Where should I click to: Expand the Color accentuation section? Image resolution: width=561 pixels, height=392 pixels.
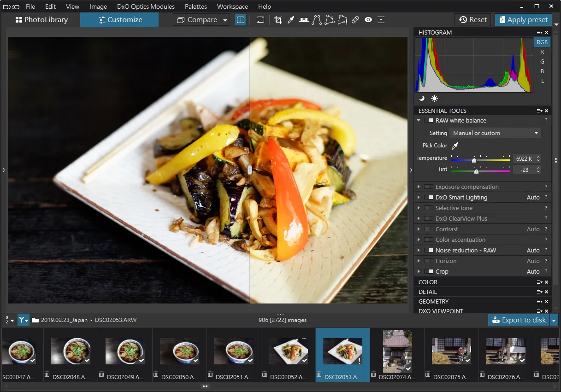tap(419, 240)
